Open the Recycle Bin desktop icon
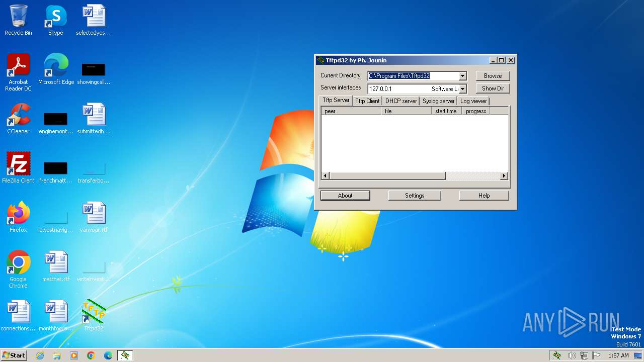Image resolution: width=644 pixels, height=362 pixels. click(18, 20)
